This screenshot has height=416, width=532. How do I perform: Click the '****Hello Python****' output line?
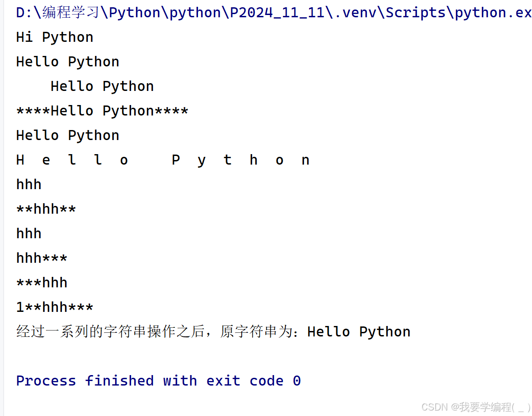point(102,111)
